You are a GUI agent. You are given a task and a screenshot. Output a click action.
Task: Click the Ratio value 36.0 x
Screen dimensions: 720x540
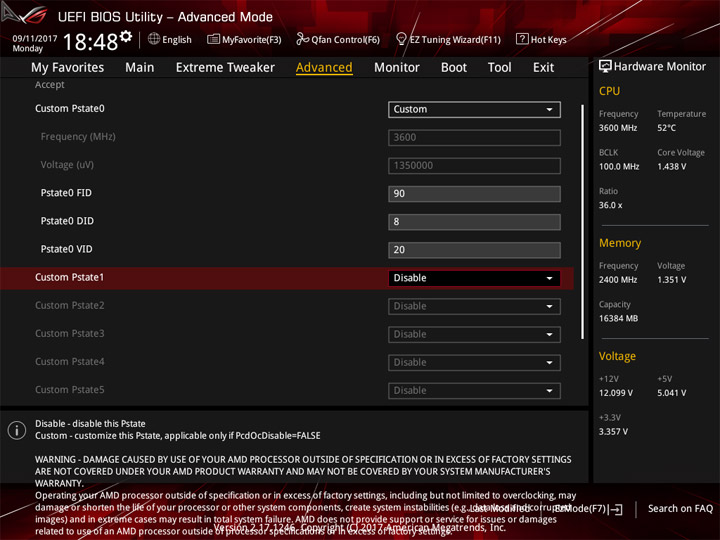point(610,205)
